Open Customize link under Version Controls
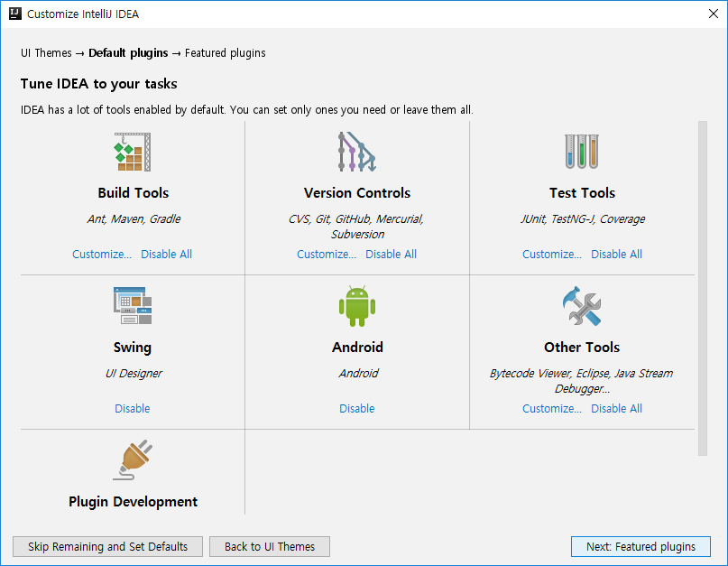The width and height of the screenshot is (728, 566). [327, 255]
